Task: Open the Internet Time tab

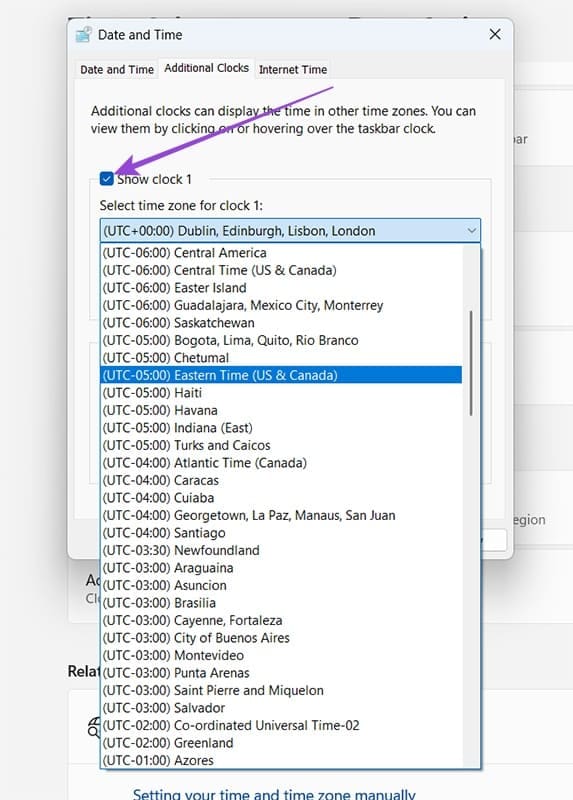Action: 293,69
